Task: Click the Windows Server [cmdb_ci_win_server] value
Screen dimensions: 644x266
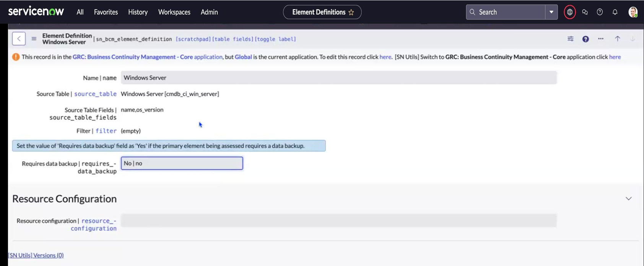Action: click(x=170, y=94)
